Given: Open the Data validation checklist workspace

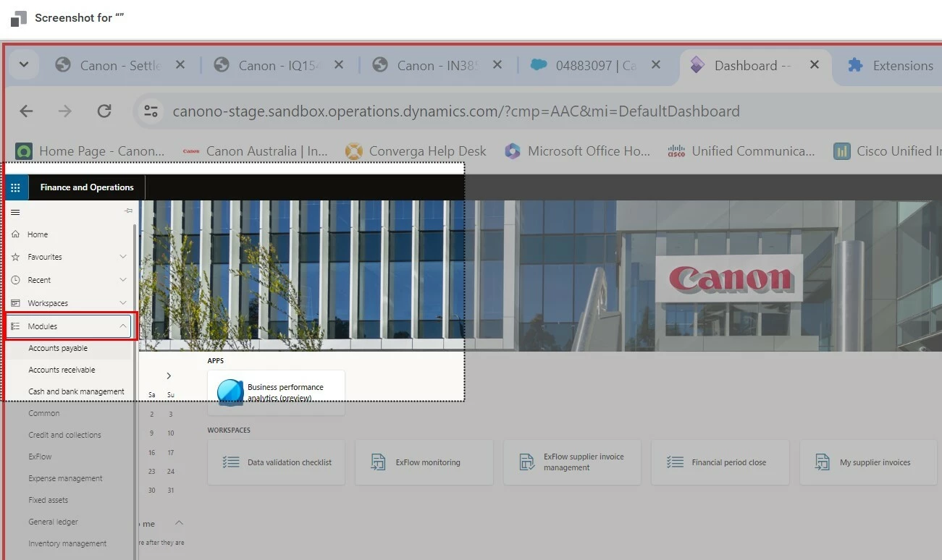Looking at the screenshot, I should (276, 462).
